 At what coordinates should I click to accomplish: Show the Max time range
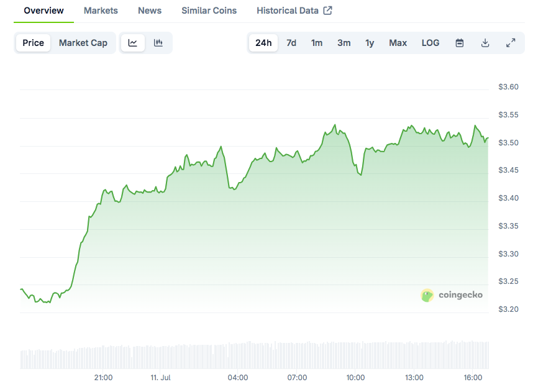click(398, 43)
